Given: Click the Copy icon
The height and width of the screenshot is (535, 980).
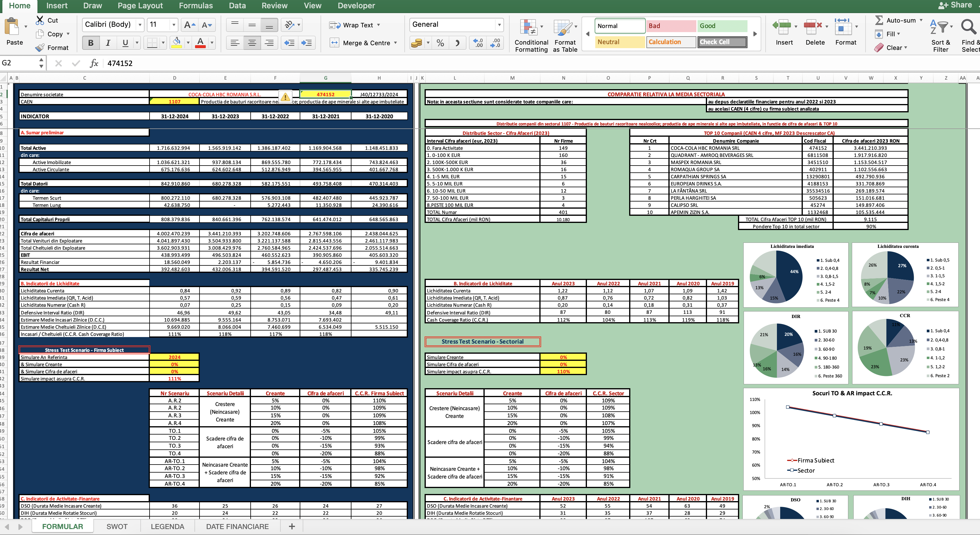Looking at the screenshot, I should click(x=40, y=34).
